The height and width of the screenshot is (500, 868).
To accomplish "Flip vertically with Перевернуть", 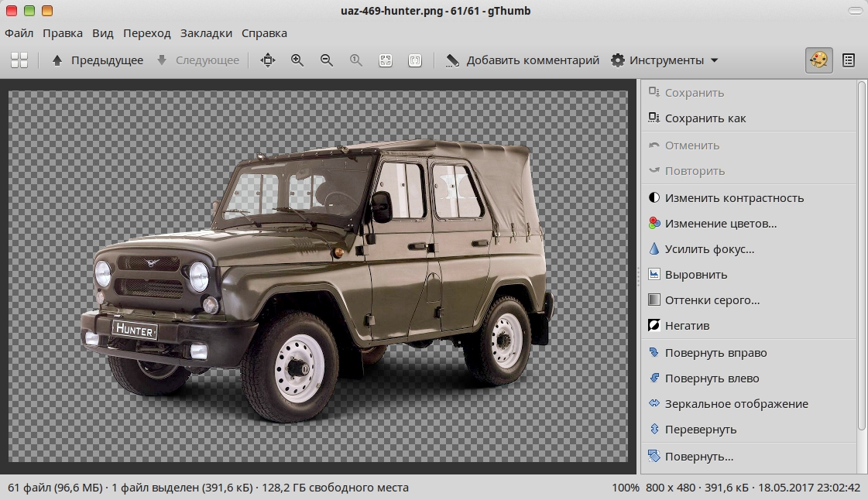I will tap(749, 430).
